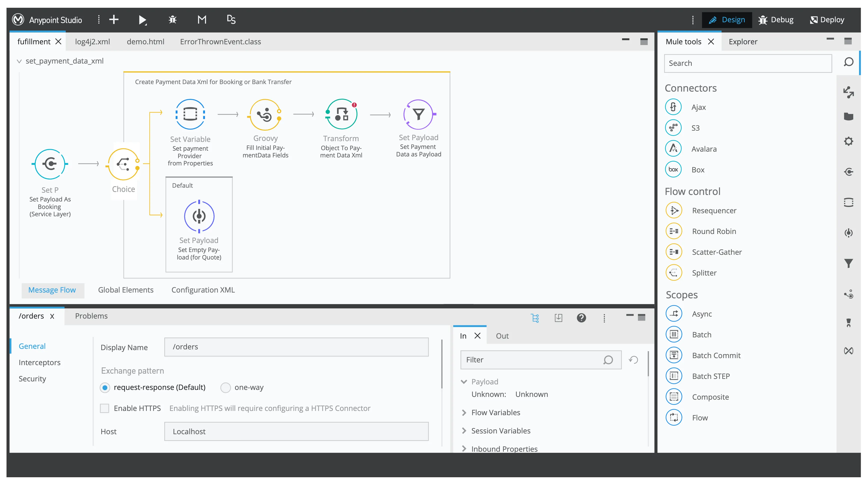Click the Choice router node

pyautogui.click(x=123, y=164)
